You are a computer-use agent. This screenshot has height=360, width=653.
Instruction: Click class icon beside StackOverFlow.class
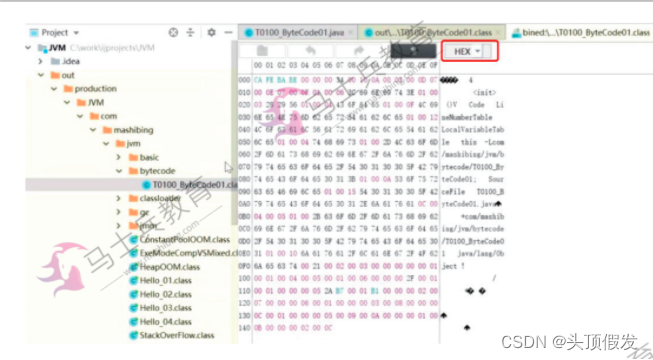coord(134,335)
